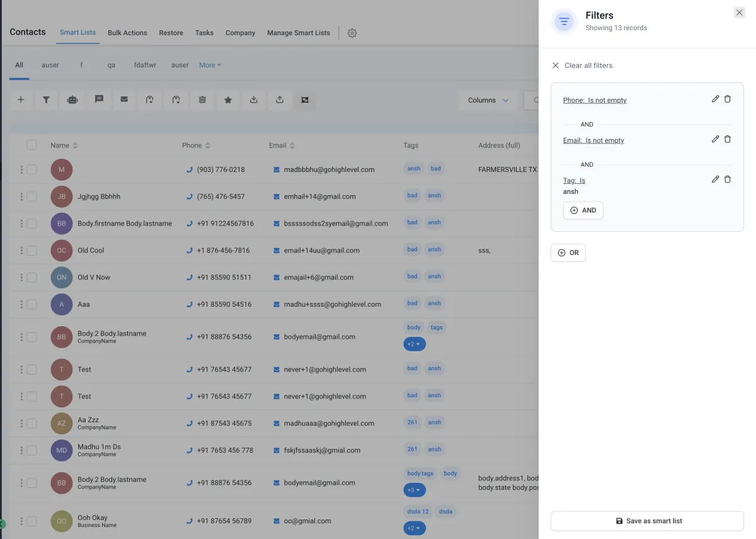The image size is (756, 539).
Task: Check the box for Old Cool contact
Action: tap(31, 251)
